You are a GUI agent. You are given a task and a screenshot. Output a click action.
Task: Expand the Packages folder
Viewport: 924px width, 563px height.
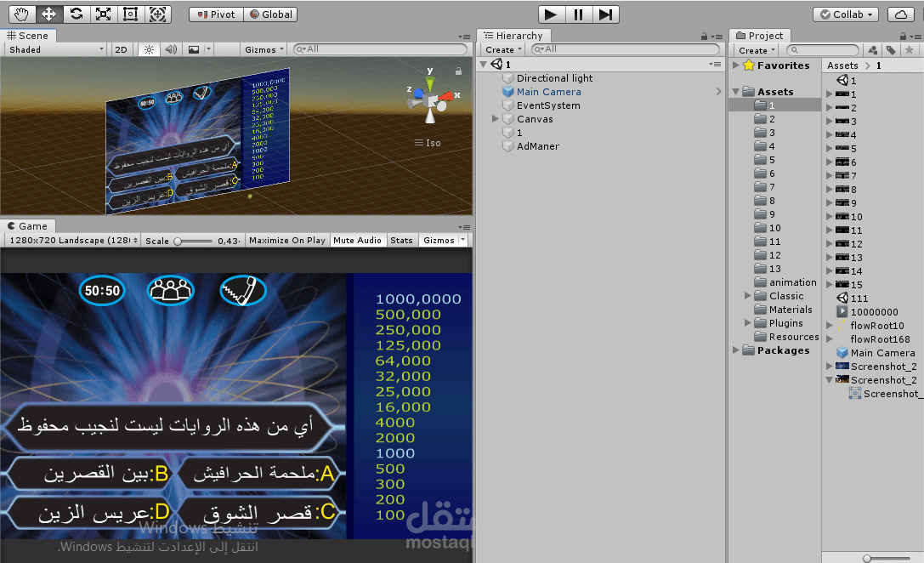point(735,350)
